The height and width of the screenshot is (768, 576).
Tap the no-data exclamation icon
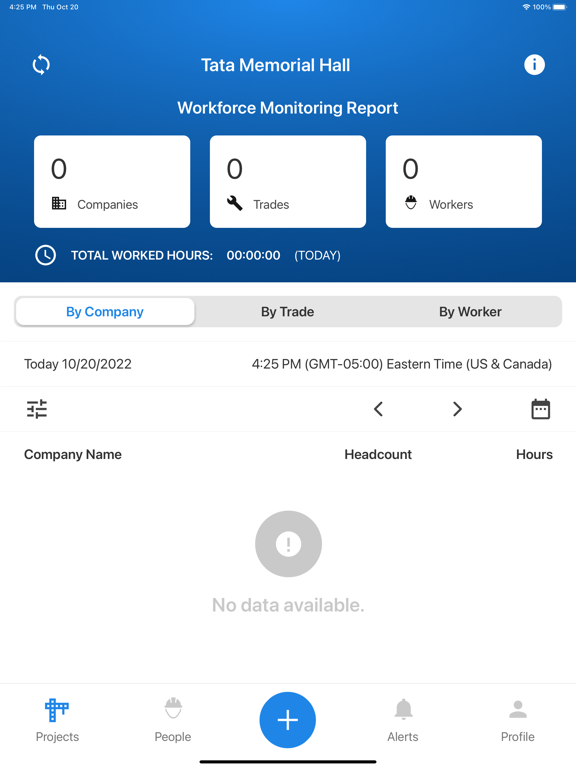tap(288, 544)
